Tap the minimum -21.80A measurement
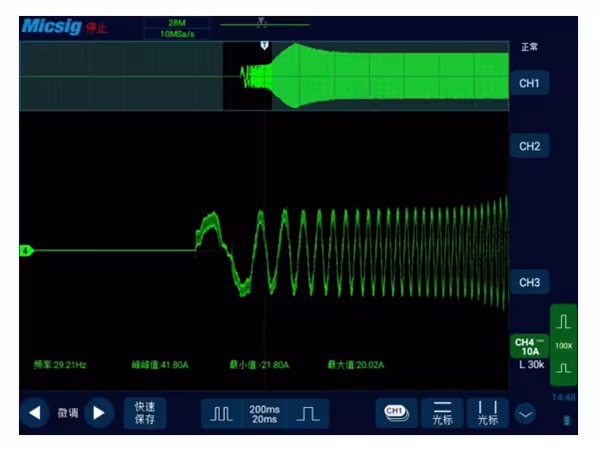The height and width of the screenshot is (452, 600). click(259, 365)
